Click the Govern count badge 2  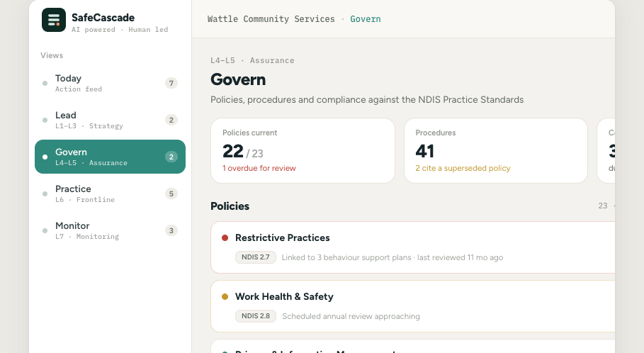(171, 157)
